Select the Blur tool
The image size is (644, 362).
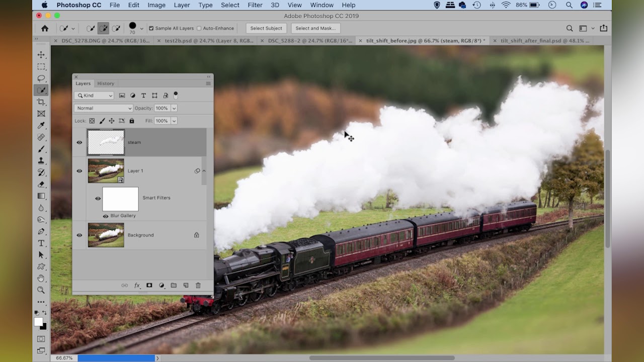pyautogui.click(x=41, y=208)
